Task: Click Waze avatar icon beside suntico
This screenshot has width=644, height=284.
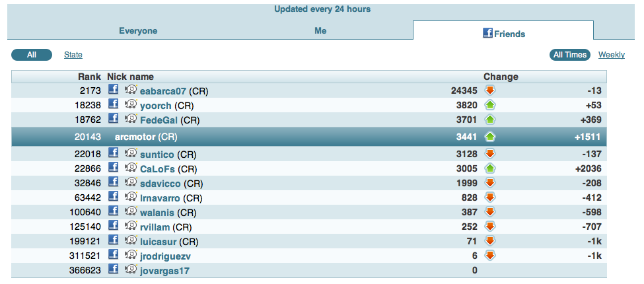Action: [130, 154]
